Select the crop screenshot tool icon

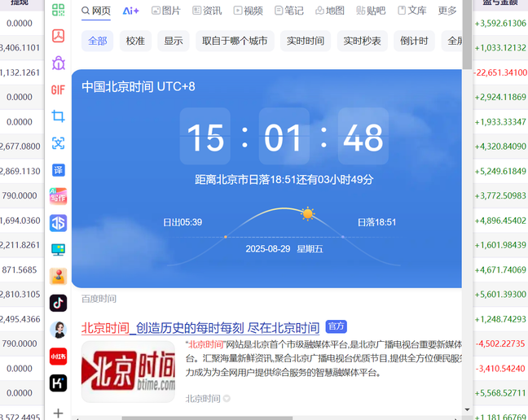click(x=58, y=116)
